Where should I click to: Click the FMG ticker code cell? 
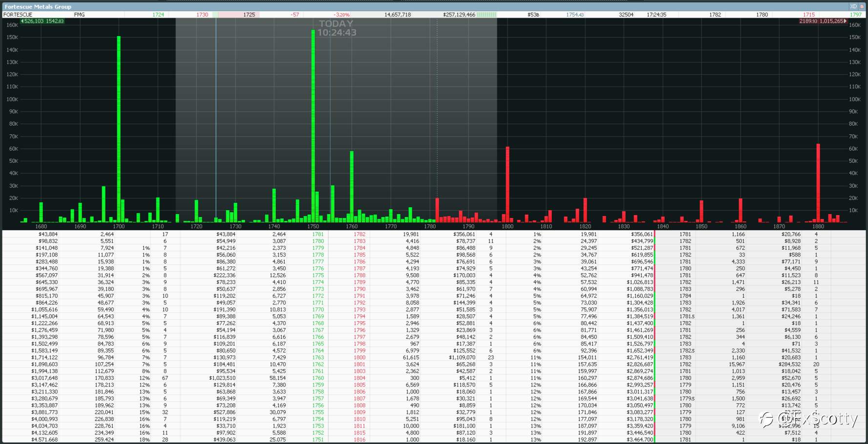79,15
